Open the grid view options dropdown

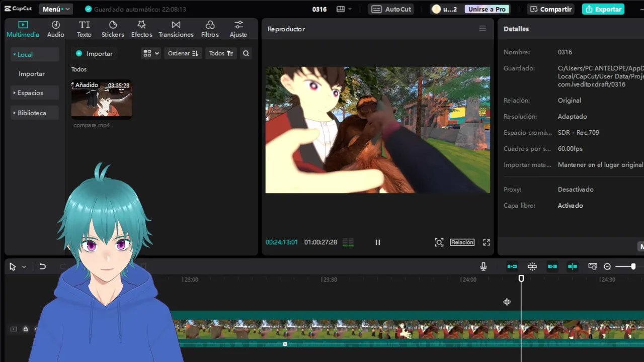coord(151,53)
